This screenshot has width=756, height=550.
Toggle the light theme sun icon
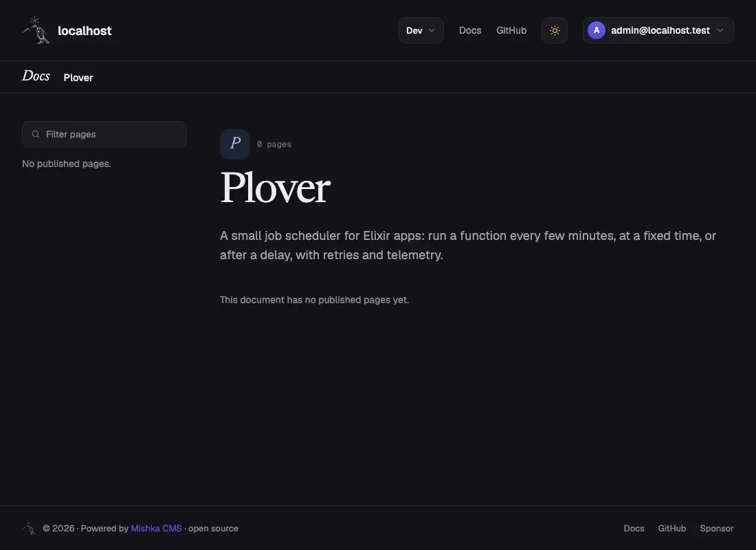point(555,30)
